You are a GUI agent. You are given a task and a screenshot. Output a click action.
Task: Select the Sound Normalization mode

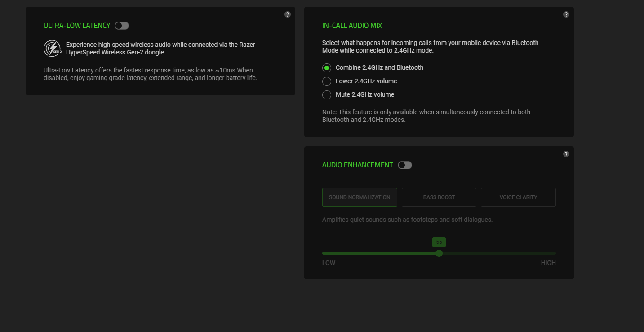tap(360, 197)
